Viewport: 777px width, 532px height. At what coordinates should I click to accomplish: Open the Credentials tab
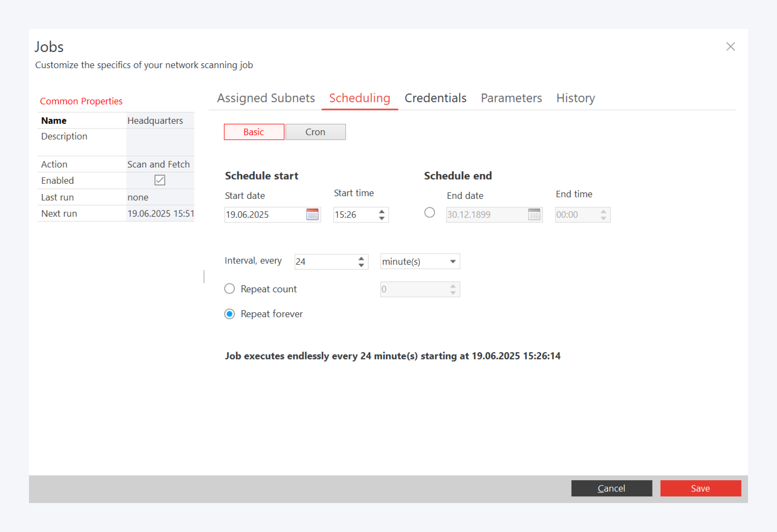pyautogui.click(x=435, y=98)
